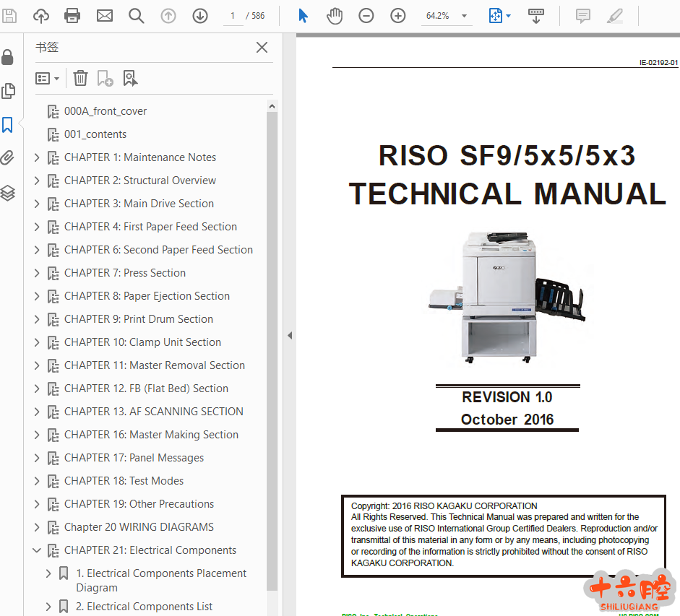Collapse the navigation pane with divider arrow
The image size is (680, 616).
289,335
